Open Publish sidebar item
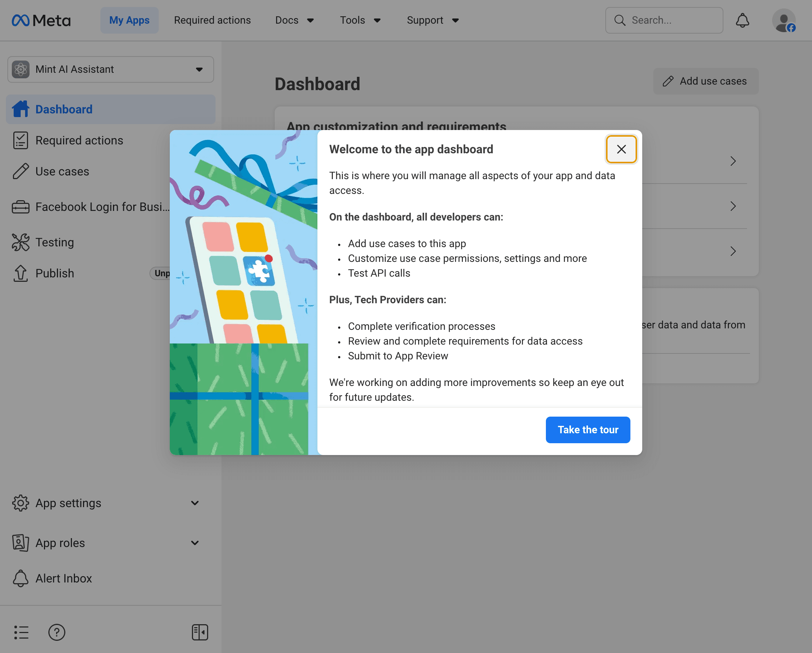Screen dimensions: 812x653 pyautogui.click(x=55, y=273)
